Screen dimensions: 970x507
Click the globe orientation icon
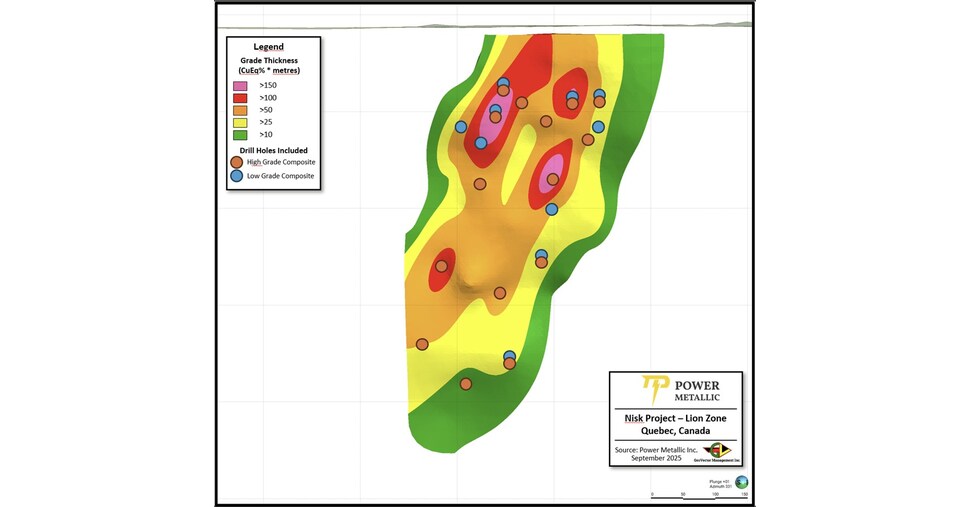(x=742, y=482)
